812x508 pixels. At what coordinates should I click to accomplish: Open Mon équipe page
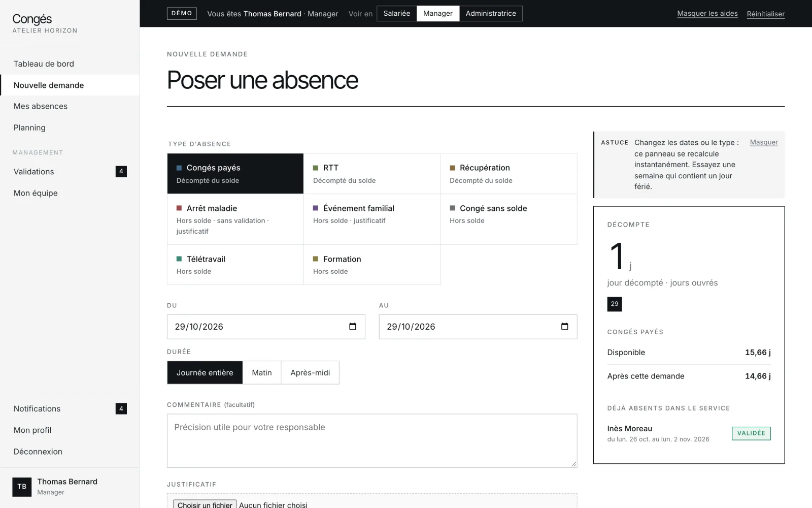pos(70,193)
